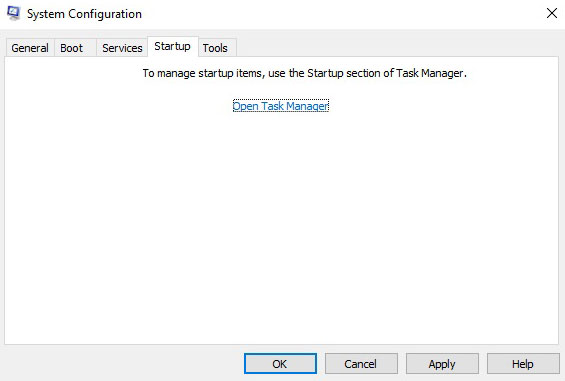This screenshot has height=381, width=565.
Task: Close the System Configuration dialog
Action: click(552, 13)
